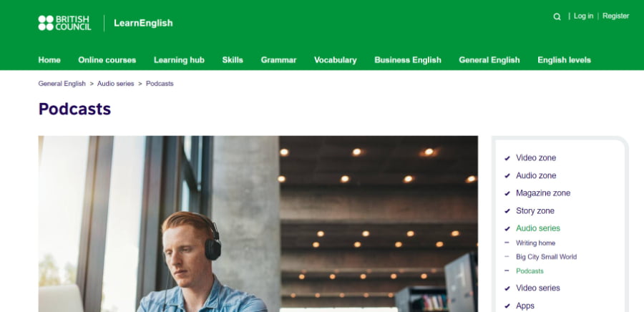Viewport: 644px width, 312px height.
Task: Open the Business English menu item
Action: [408, 60]
